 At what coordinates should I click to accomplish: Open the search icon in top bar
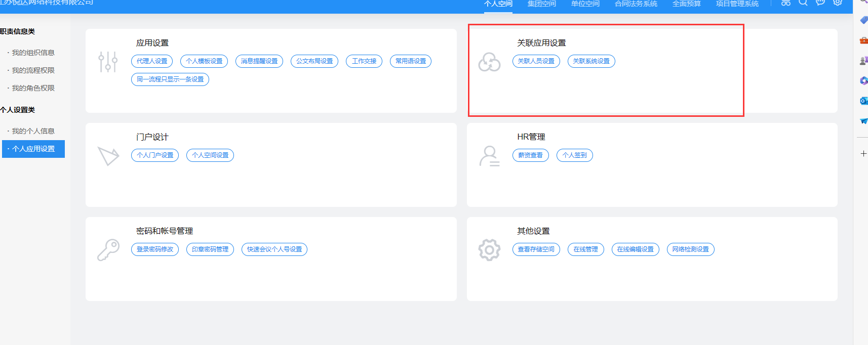point(803,3)
